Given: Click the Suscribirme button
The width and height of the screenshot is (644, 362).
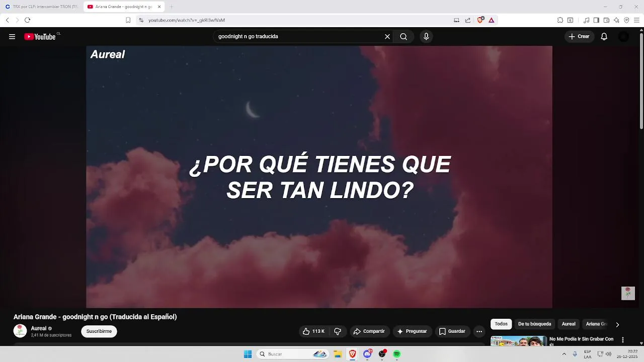Looking at the screenshot, I should click(x=99, y=331).
